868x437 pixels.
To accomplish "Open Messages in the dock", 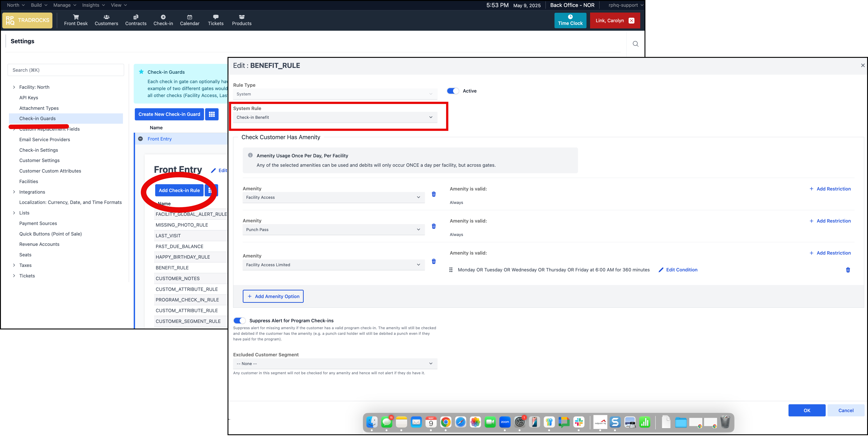I will pyautogui.click(x=387, y=422).
